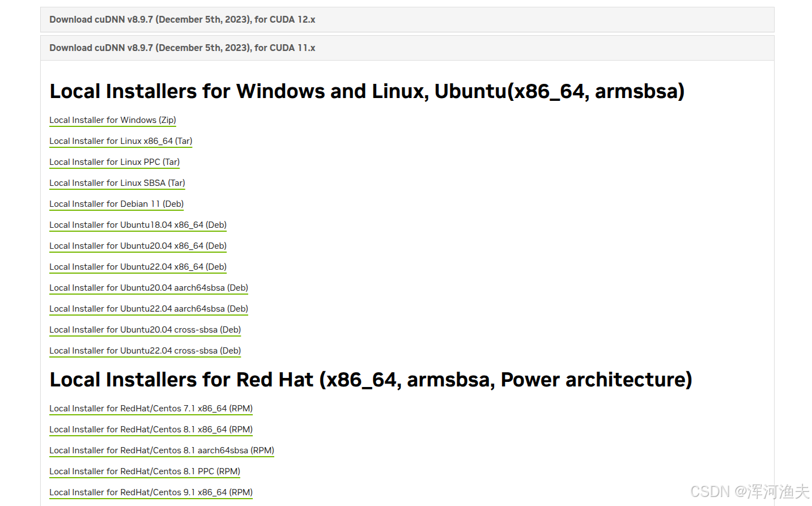Download installer for Ubuntu22.04 x86_64 (Deb)
The height and width of the screenshot is (506, 812).
138,267
